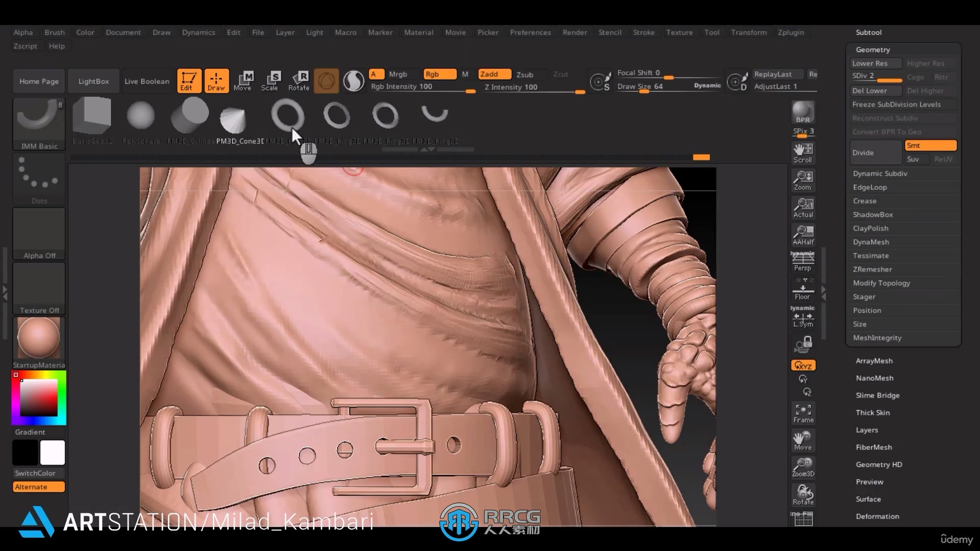The width and height of the screenshot is (980, 551).
Task: Click the ZRemesher button
Action: click(873, 269)
